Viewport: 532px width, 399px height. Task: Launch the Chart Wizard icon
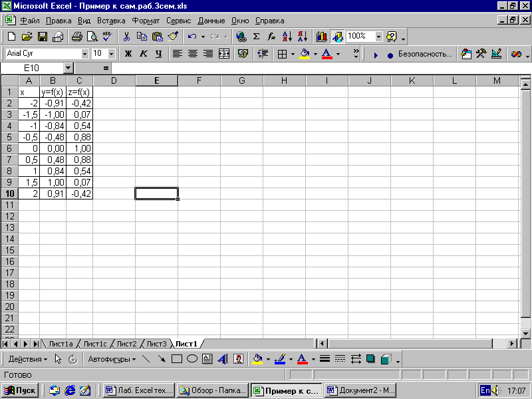click(x=321, y=37)
